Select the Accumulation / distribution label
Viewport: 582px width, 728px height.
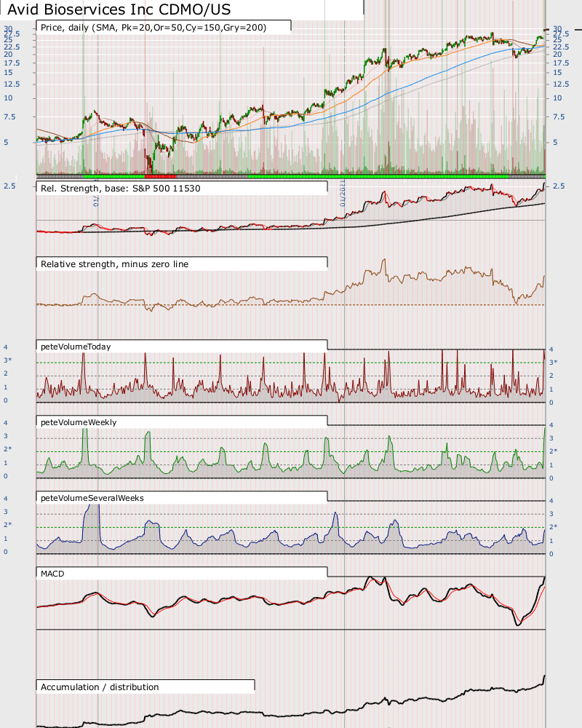point(100,687)
